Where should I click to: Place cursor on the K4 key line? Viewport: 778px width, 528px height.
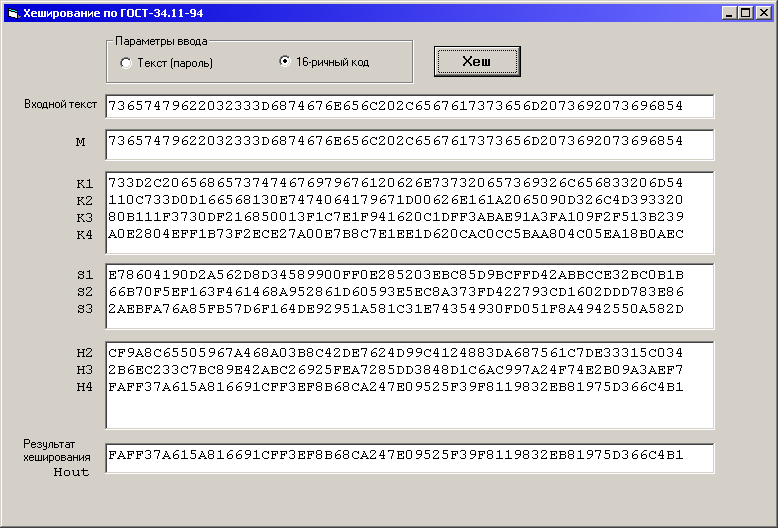coord(395,234)
